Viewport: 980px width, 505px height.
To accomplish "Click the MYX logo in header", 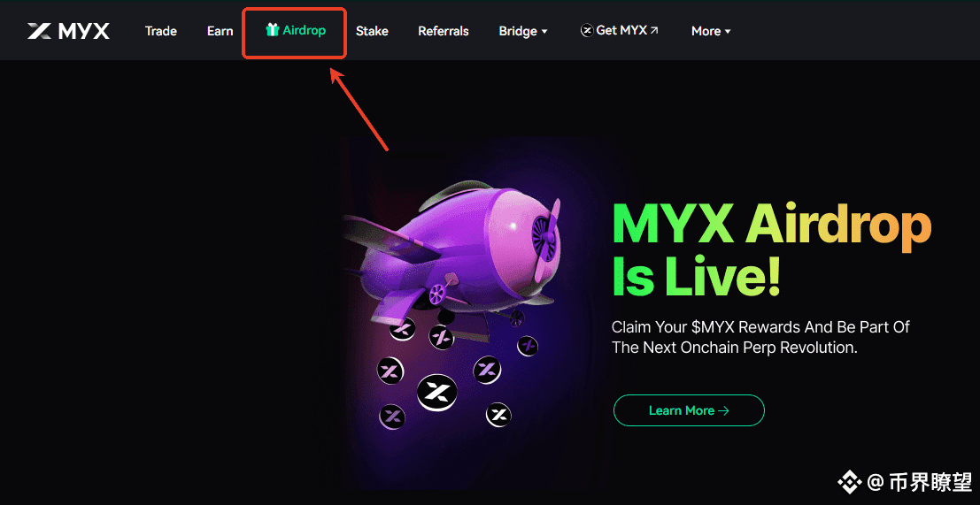I will pyautogui.click(x=68, y=31).
